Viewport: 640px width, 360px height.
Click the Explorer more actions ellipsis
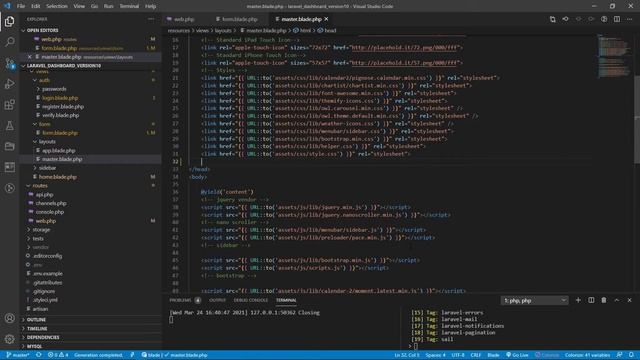(x=151, y=19)
